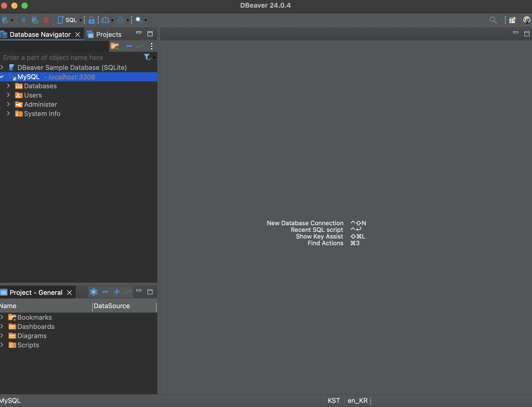Viewport: 532px width, 407px height.
Task: Open the dashboard gauge icon
Action: tap(105, 20)
